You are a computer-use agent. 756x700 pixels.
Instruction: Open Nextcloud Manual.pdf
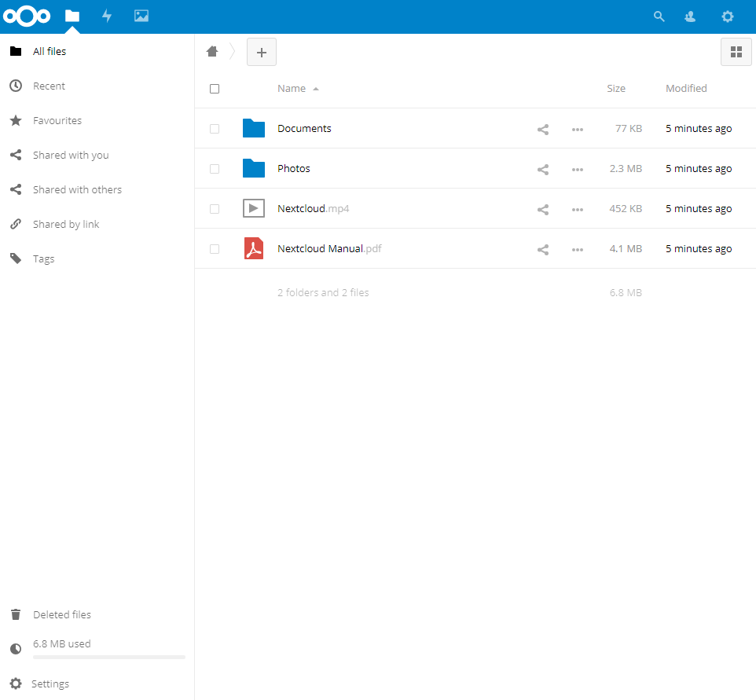[329, 249]
